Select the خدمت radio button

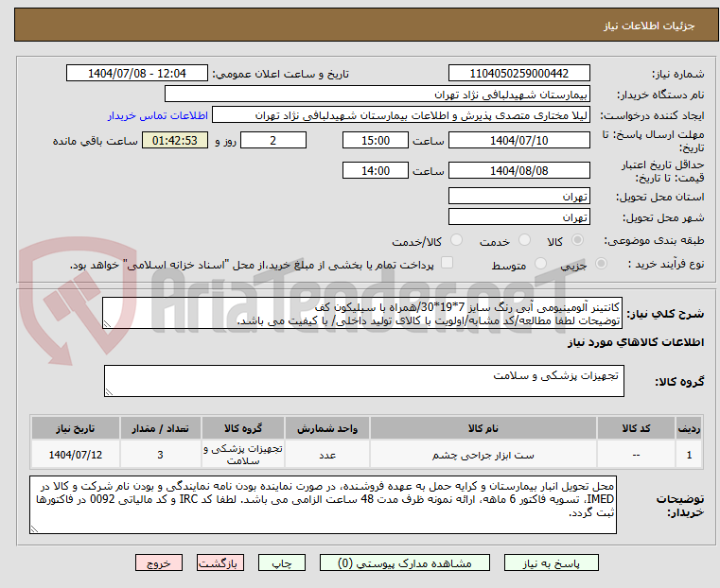tap(524, 240)
